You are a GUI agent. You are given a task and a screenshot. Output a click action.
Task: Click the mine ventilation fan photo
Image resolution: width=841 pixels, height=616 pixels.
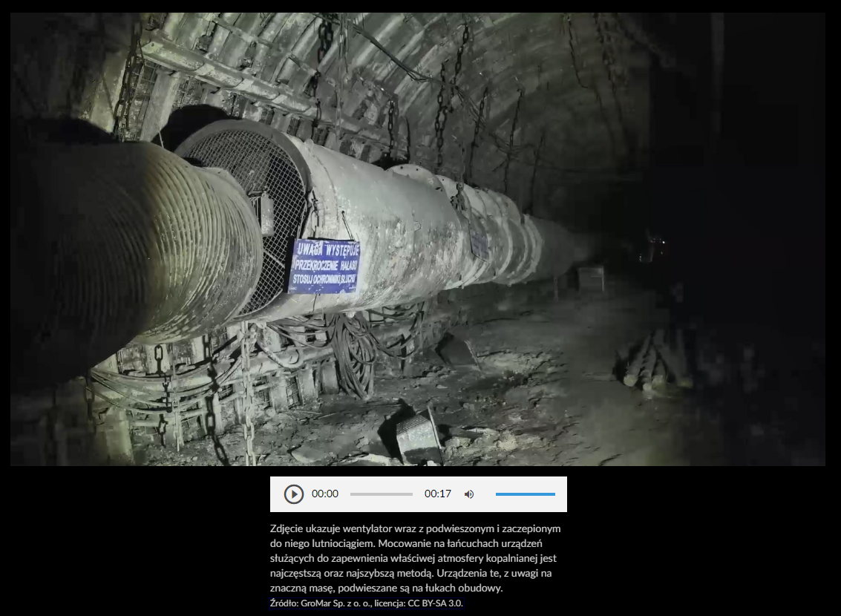tap(418, 239)
